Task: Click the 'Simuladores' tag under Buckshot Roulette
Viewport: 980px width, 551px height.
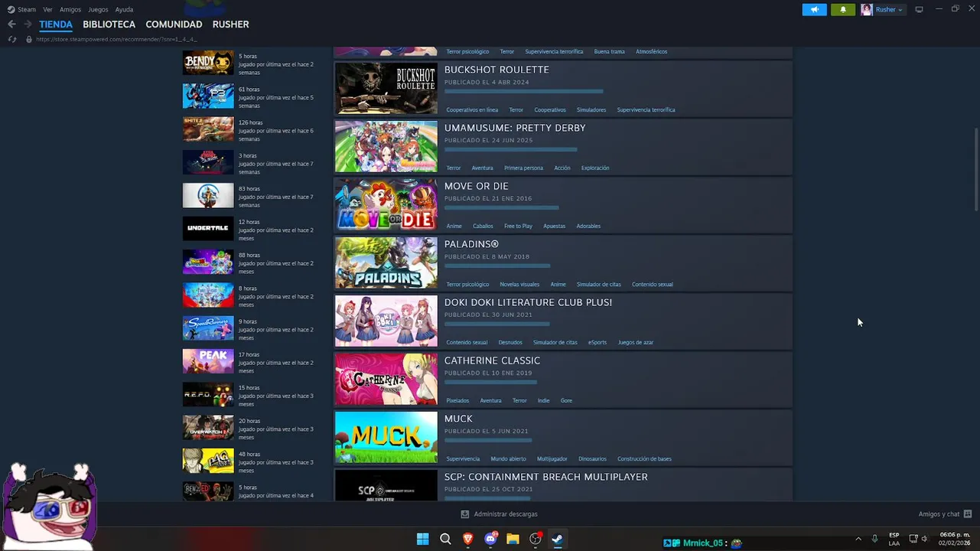Action: (591, 110)
